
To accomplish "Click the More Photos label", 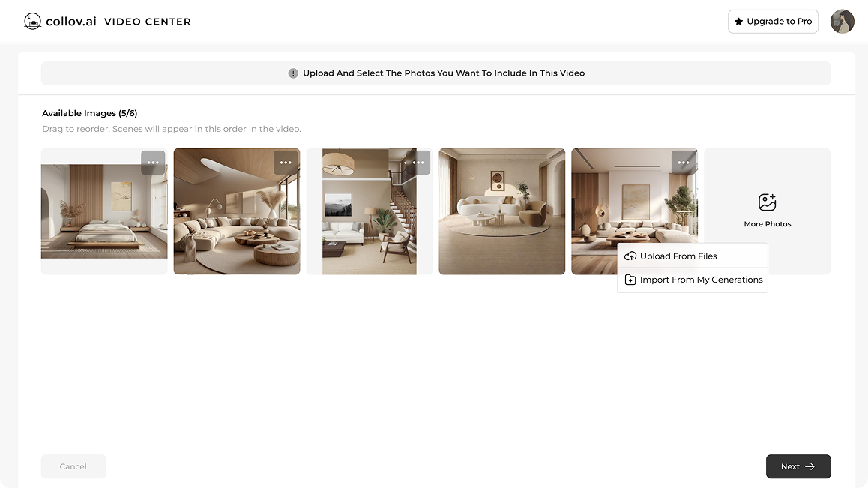I will tap(768, 224).
